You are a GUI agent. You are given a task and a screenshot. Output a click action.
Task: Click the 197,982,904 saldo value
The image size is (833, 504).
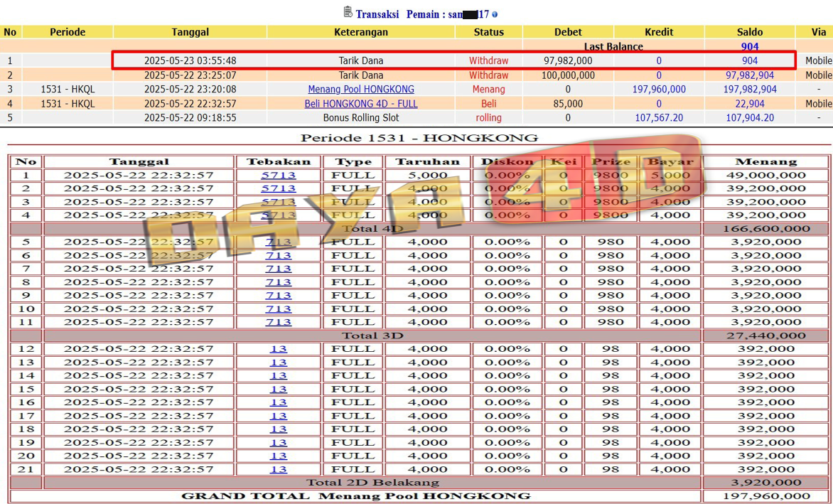[x=750, y=90]
